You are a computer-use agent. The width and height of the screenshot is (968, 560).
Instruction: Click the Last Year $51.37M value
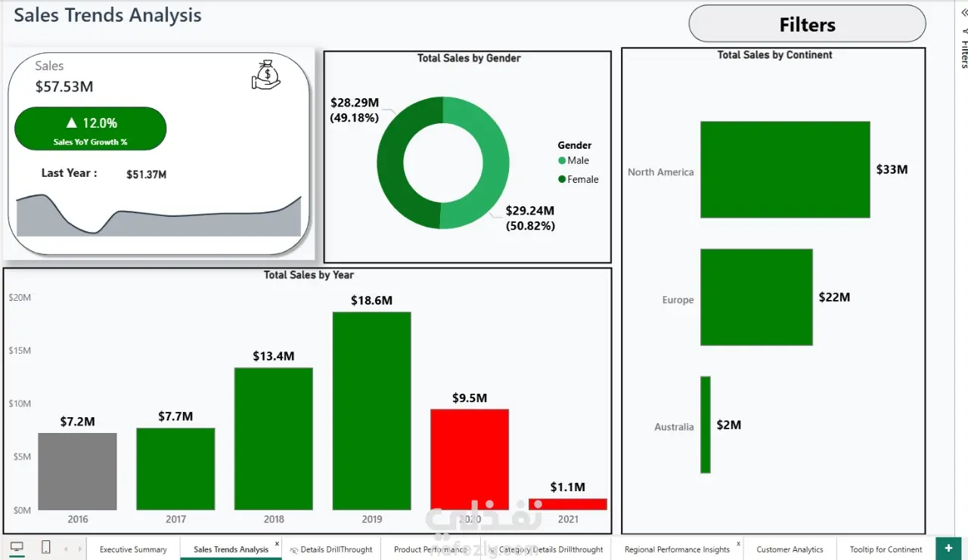146,175
